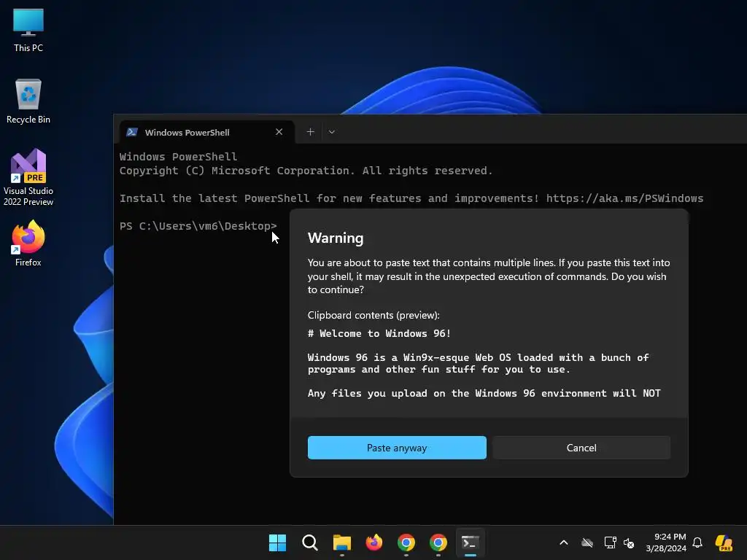Click the '# Welcome to Windows 96!' preview line
This screenshot has height=560, width=747.
pos(379,333)
